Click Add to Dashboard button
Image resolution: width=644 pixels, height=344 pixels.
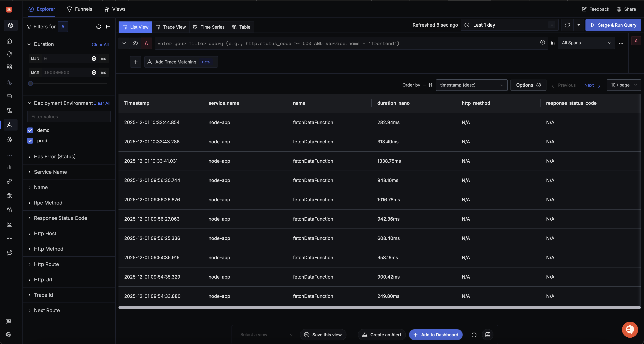point(436,335)
